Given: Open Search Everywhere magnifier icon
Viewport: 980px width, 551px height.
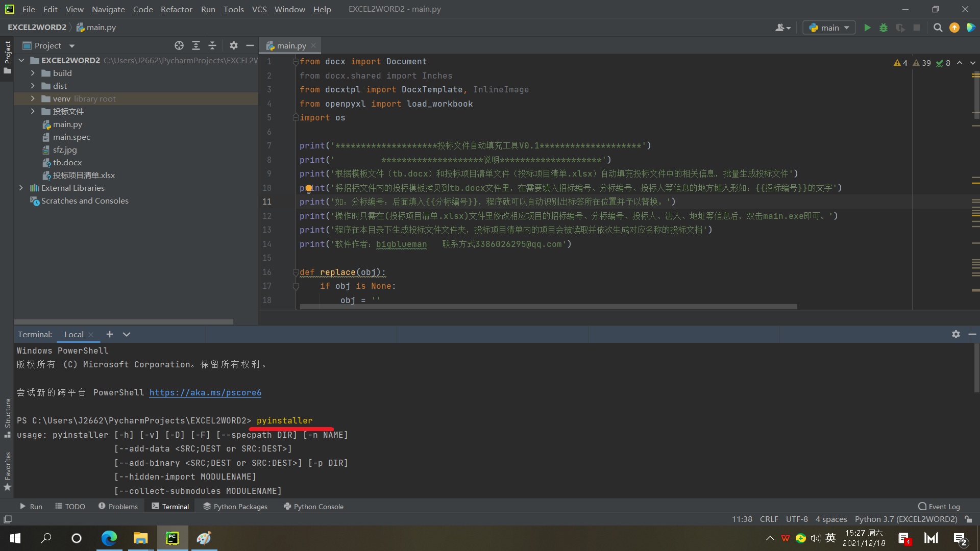Looking at the screenshot, I should pyautogui.click(x=938, y=28).
